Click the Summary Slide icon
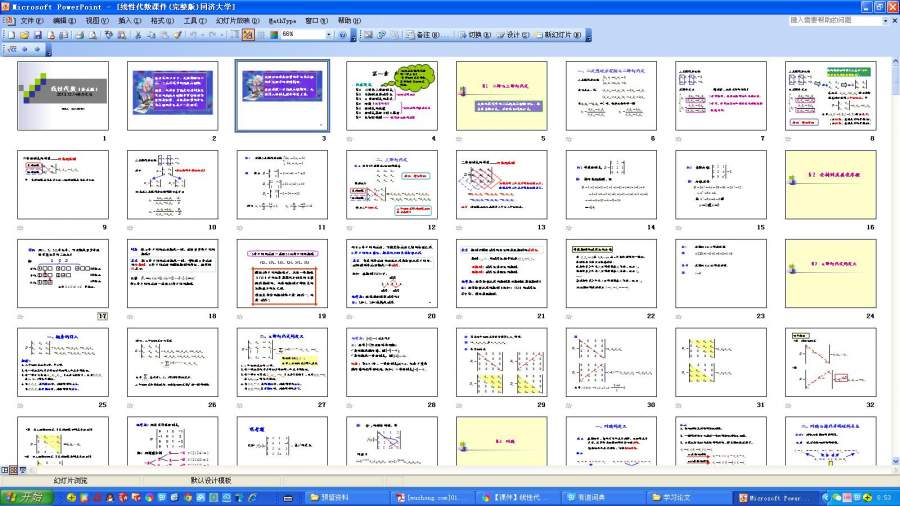Viewport: 900px width, 506px height. click(x=395, y=35)
